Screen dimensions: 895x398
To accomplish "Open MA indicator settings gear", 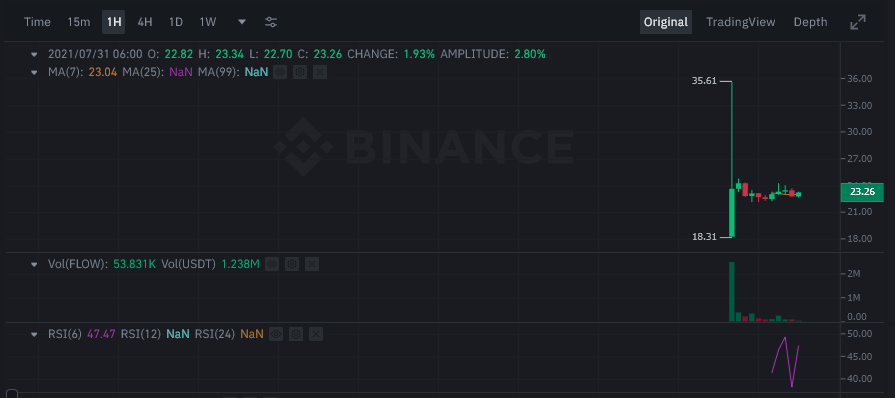I will point(300,73).
